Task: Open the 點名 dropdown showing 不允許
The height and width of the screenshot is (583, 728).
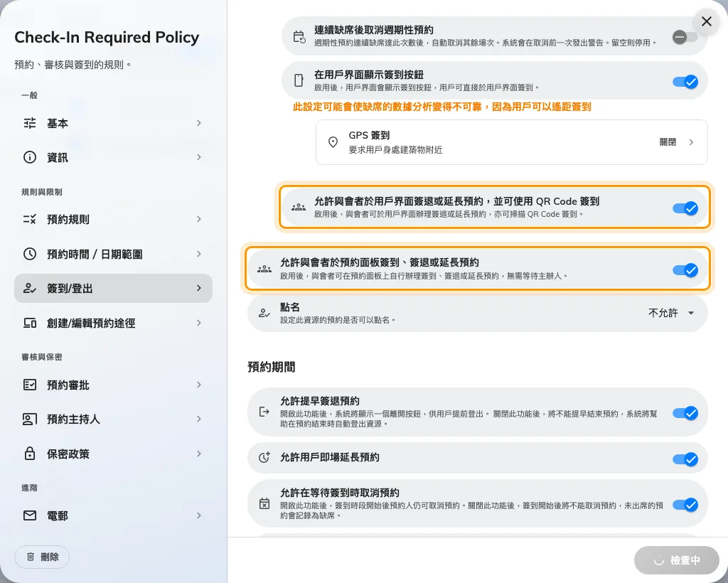Action: (x=672, y=313)
